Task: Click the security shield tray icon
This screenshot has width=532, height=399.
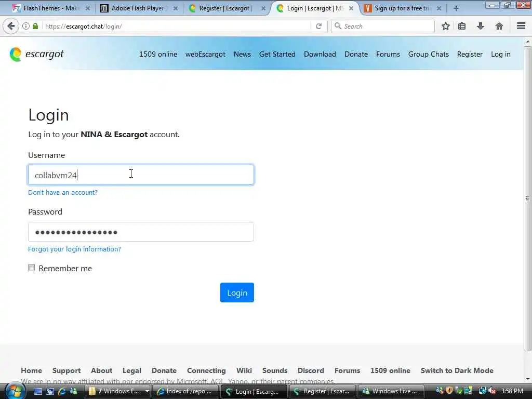Action: tap(449, 391)
